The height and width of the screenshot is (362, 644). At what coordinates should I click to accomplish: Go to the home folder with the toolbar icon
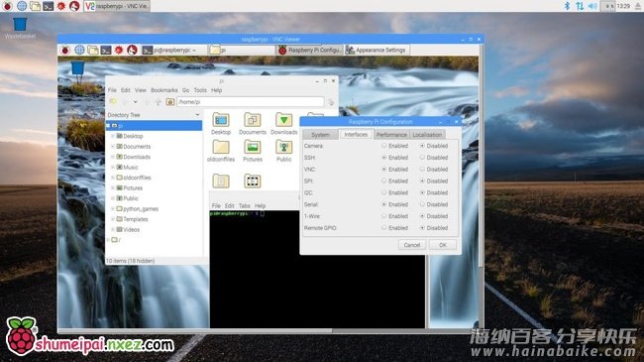(x=170, y=101)
